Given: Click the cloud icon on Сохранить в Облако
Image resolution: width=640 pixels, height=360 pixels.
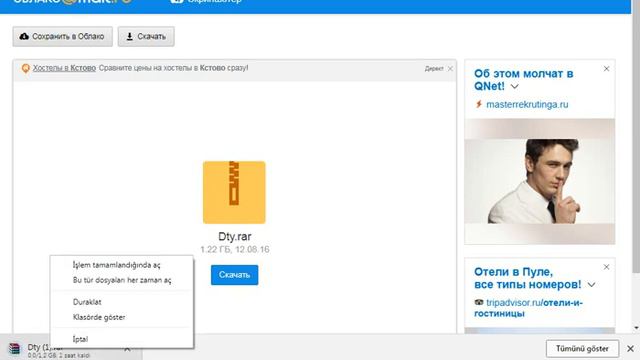Looking at the screenshot, I should pos(24,36).
